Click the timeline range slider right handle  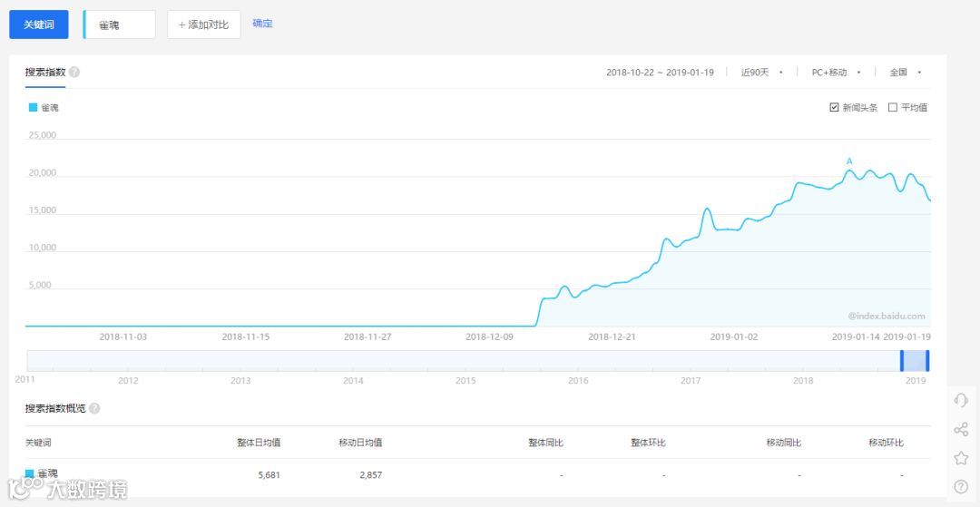point(927,361)
